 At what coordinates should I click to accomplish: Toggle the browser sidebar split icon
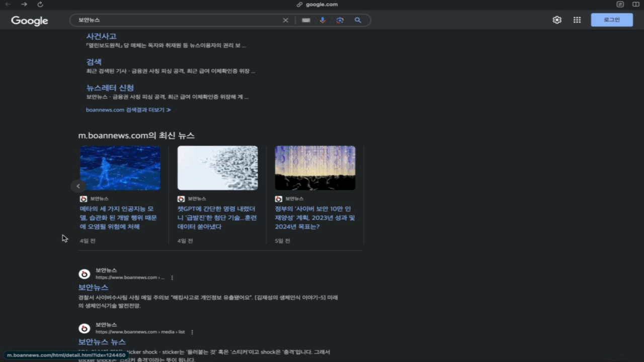(x=635, y=5)
